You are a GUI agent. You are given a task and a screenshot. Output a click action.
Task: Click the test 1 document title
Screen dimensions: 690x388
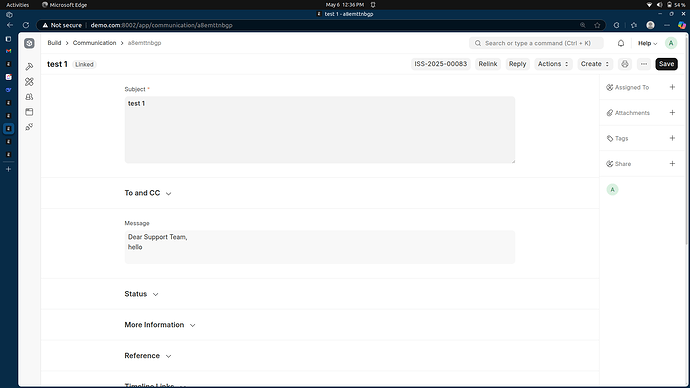[x=57, y=64]
